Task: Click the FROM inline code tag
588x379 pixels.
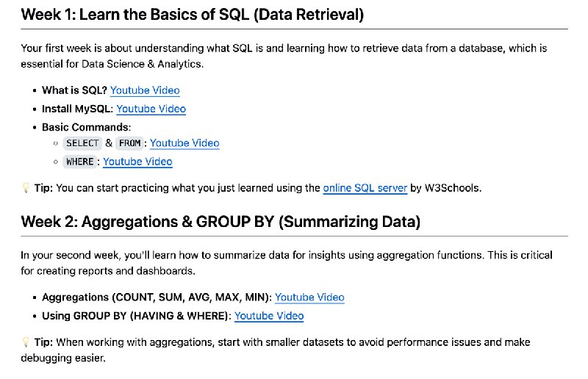Action: [129, 143]
